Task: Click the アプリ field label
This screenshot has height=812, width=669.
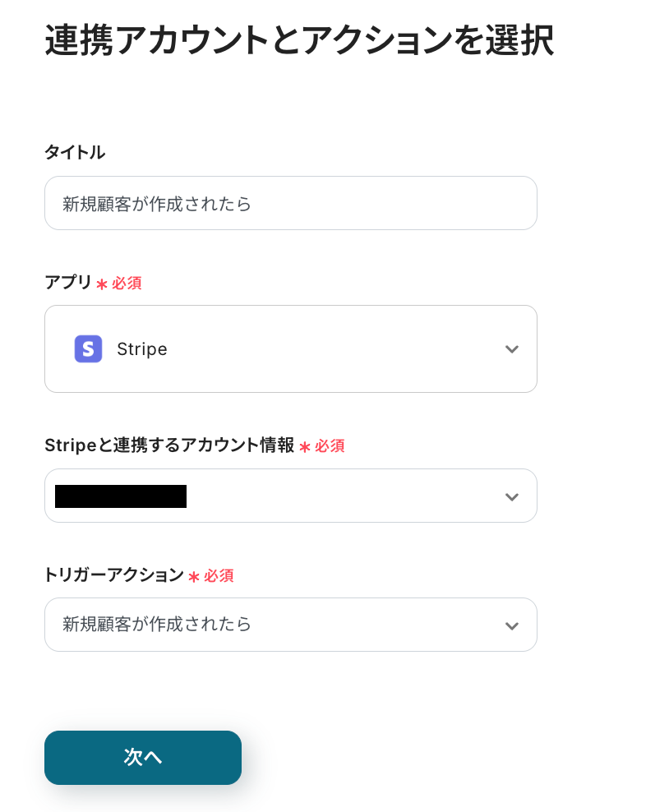Action: 68,282
